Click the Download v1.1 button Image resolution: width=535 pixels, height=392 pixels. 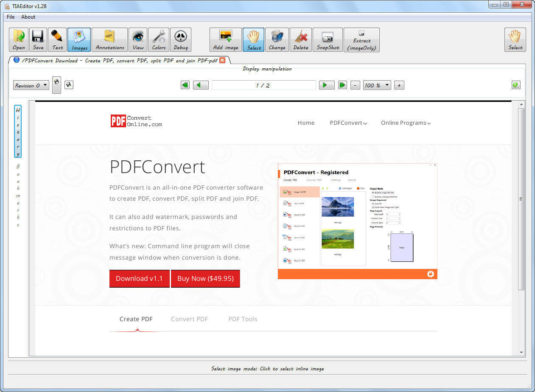[x=139, y=279]
